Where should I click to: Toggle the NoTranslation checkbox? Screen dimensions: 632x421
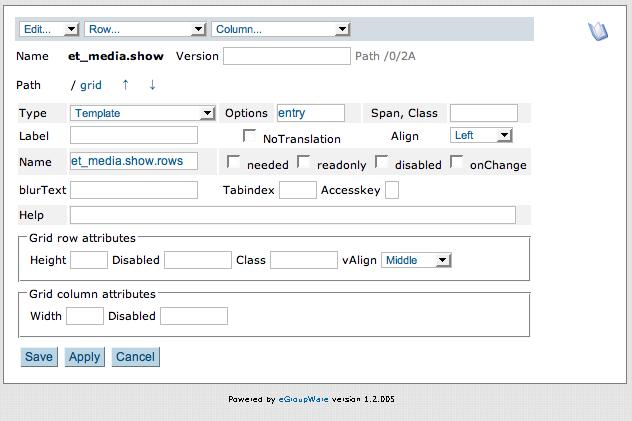249,136
